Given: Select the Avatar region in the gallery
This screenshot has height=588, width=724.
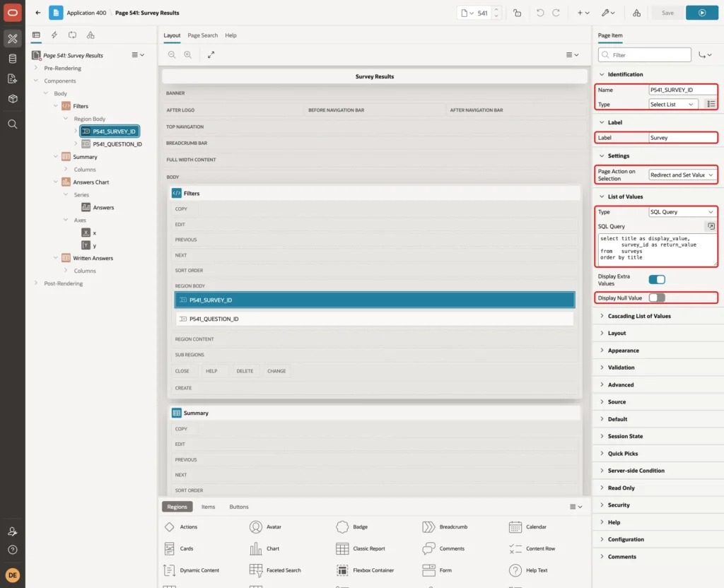Looking at the screenshot, I should pos(266,527).
